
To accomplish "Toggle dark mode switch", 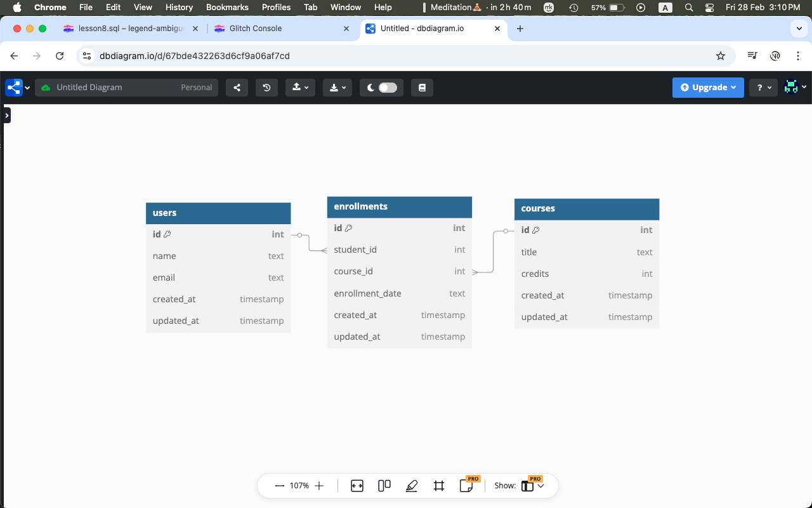I will click(387, 88).
